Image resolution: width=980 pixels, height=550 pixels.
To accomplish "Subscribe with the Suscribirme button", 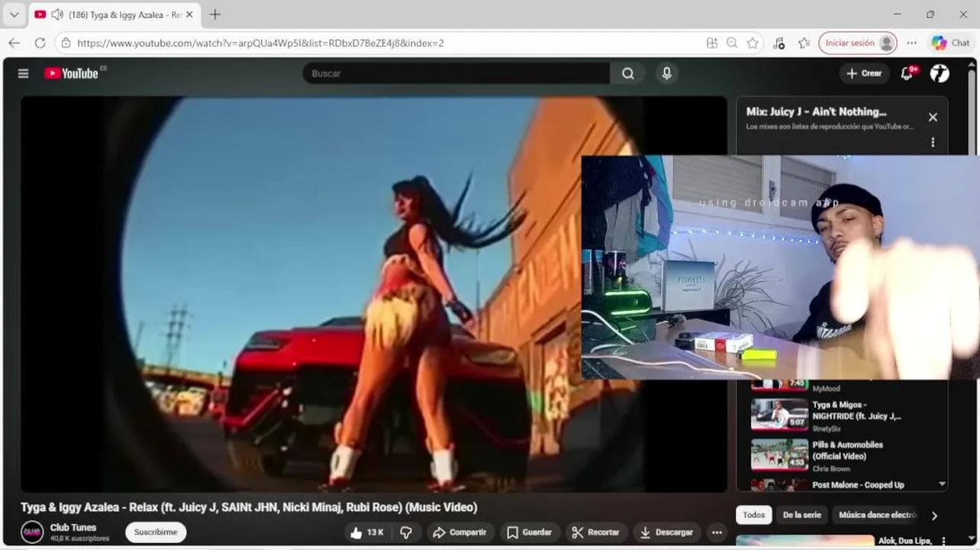I will click(156, 532).
